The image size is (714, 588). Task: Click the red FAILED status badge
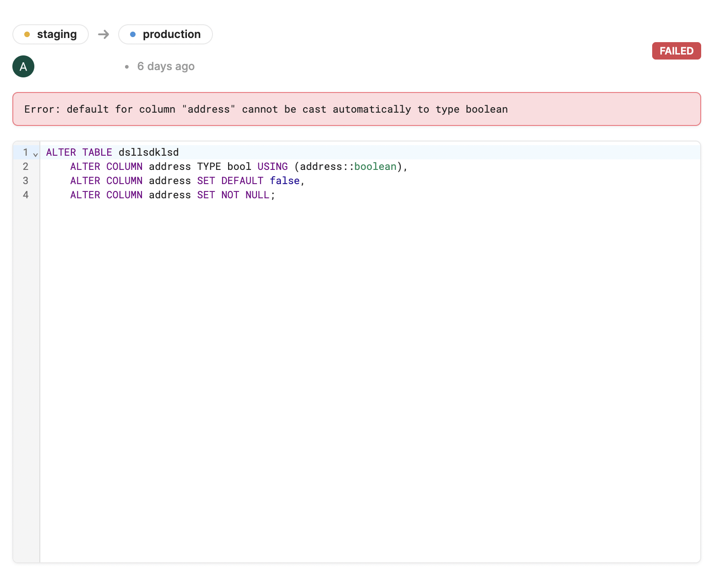pyautogui.click(x=676, y=51)
